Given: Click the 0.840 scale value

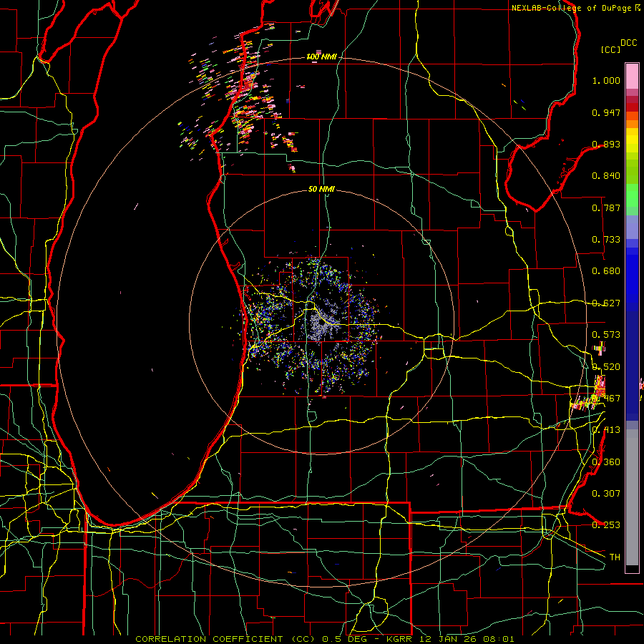Looking at the screenshot, I should tap(606, 176).
